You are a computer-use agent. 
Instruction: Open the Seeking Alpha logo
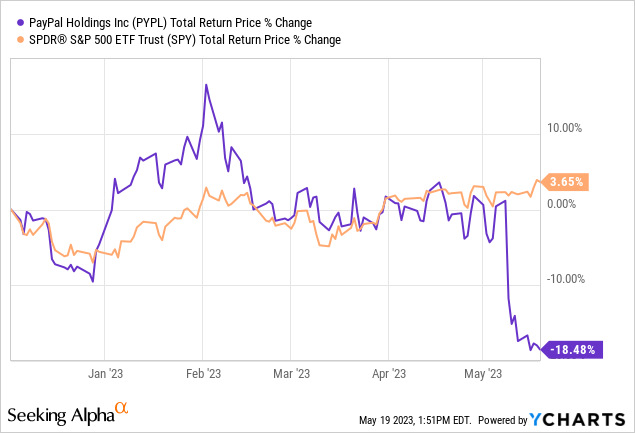(x=60, y=414)
